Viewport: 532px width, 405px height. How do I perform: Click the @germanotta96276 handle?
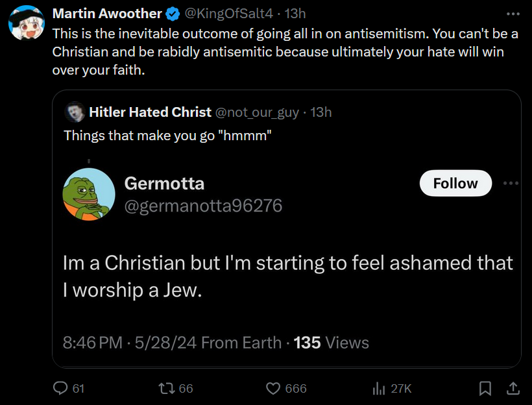(x=203, y=206)
